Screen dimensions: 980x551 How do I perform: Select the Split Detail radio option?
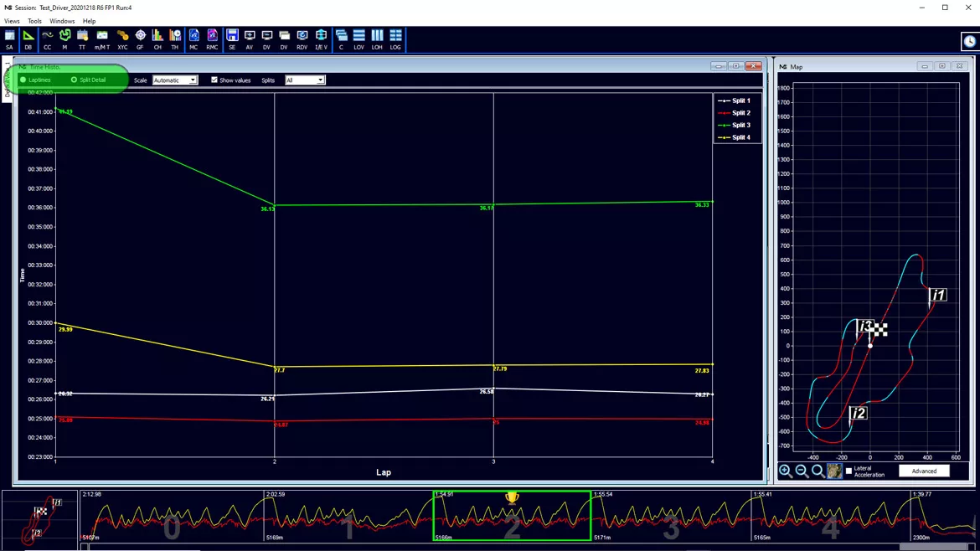(89, 80)
